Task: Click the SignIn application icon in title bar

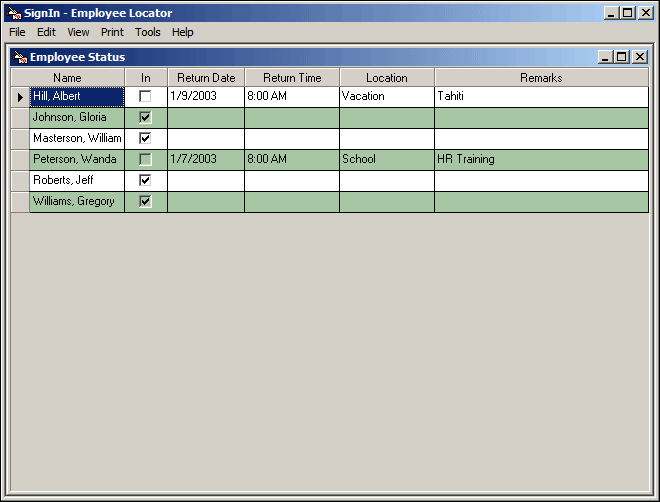Action: [x=14, y=13]
